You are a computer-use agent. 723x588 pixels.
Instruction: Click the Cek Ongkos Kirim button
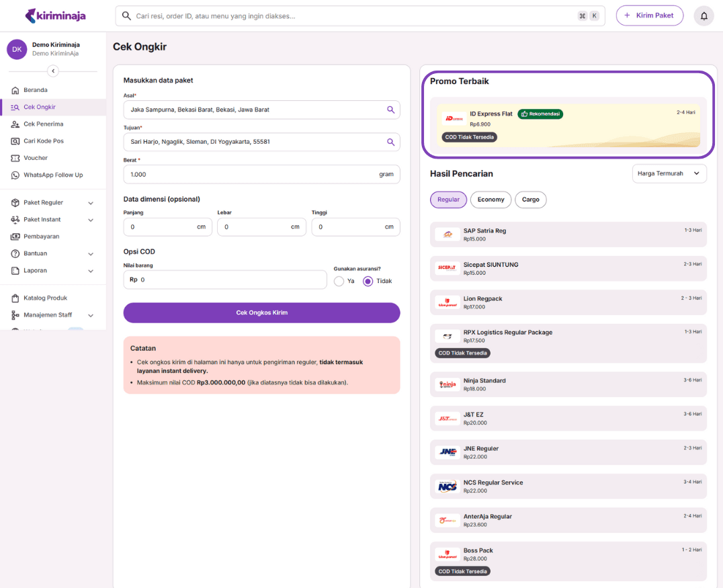tap(261, 312)
